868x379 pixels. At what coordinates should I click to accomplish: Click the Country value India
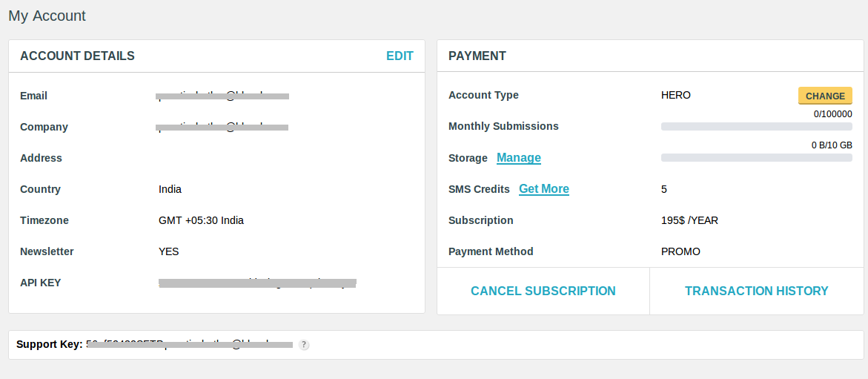(170, 189)
